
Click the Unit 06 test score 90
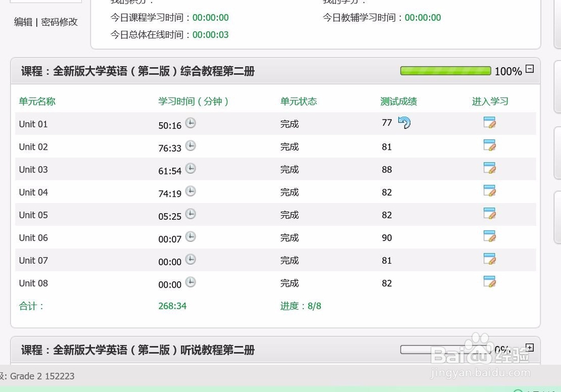(x=387, y=238)
